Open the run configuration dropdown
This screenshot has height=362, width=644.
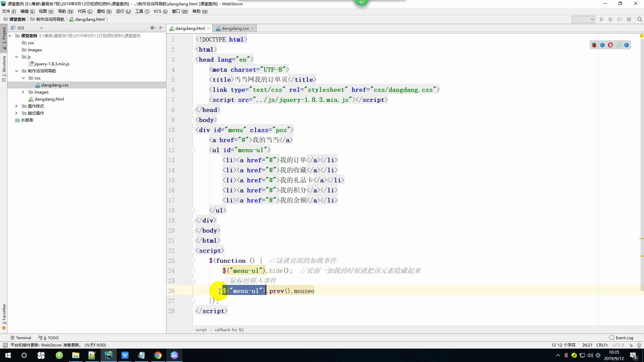point(583,19)
